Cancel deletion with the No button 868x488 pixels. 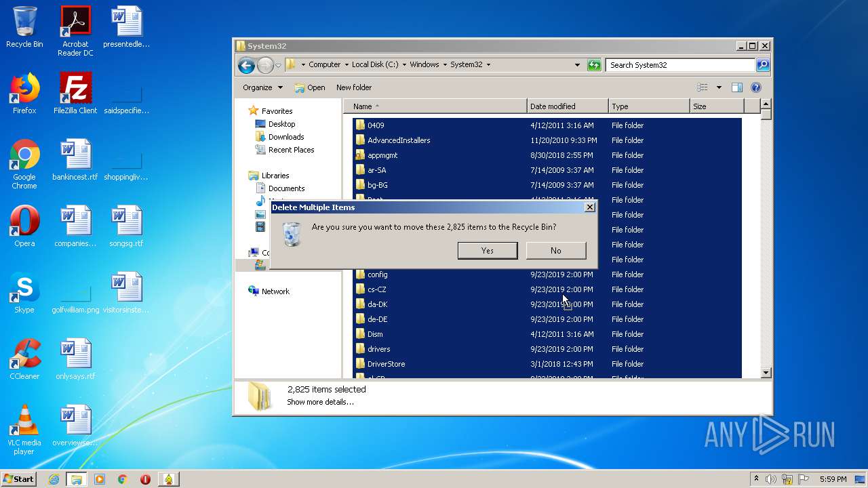(x=556, y=250)
